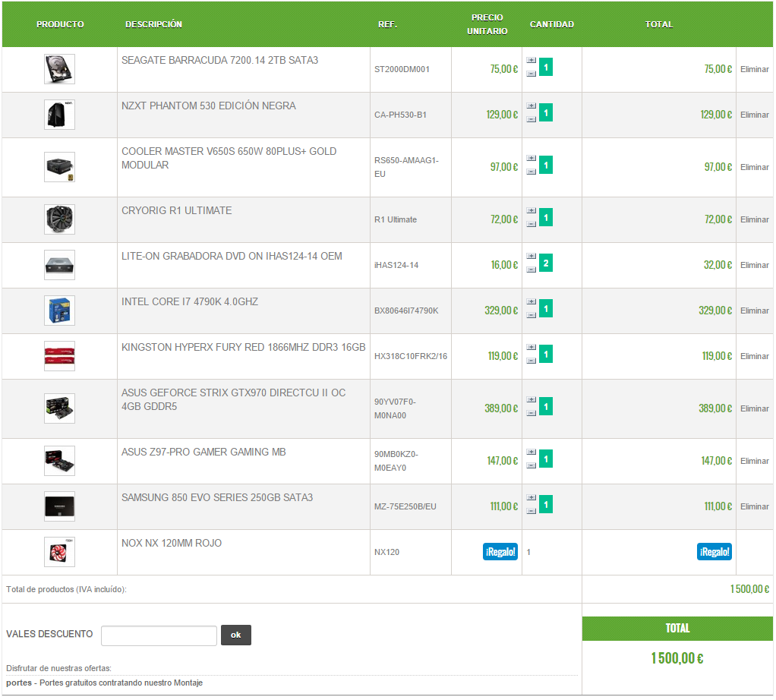Remove NZXT Phantom 530 with Eliminar
The width and height of the screenshot is (776, 700).
(754, 115)
